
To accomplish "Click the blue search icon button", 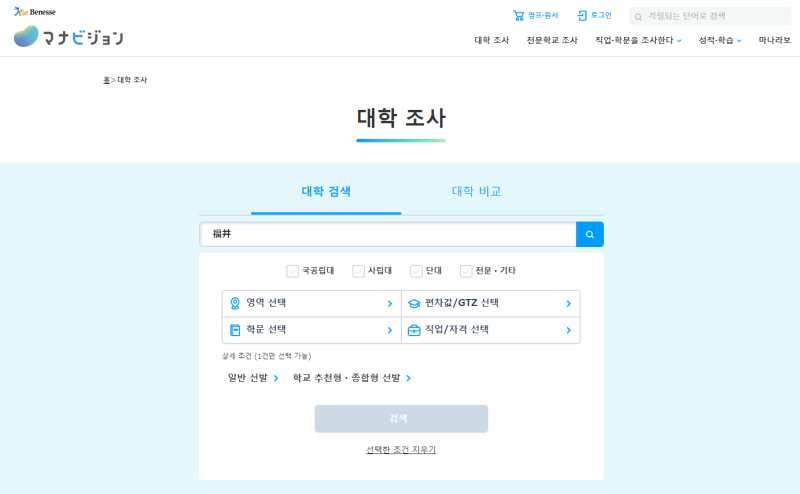I will tap(590, 234).
